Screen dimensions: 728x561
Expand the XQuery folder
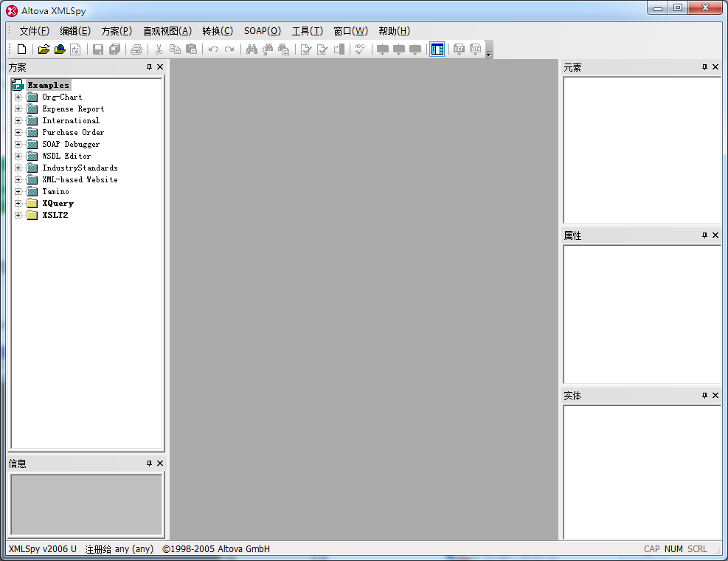[x=18, y=203]
